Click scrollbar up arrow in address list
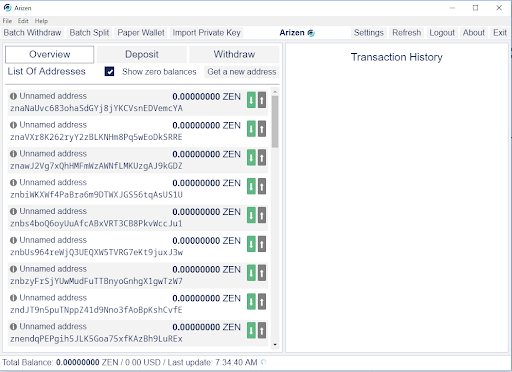The image size is (512, 372). click(x=275, y=92)
